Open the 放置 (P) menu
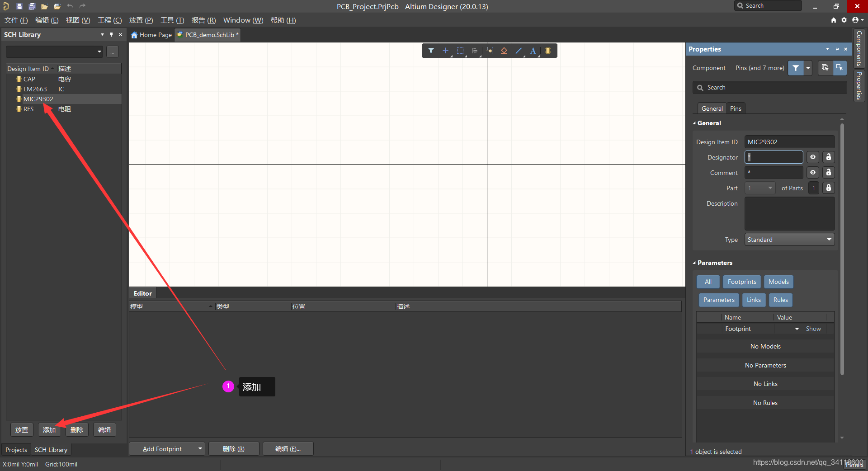The height and width of the screenshot is (471, 868). [x=141, y=20]
